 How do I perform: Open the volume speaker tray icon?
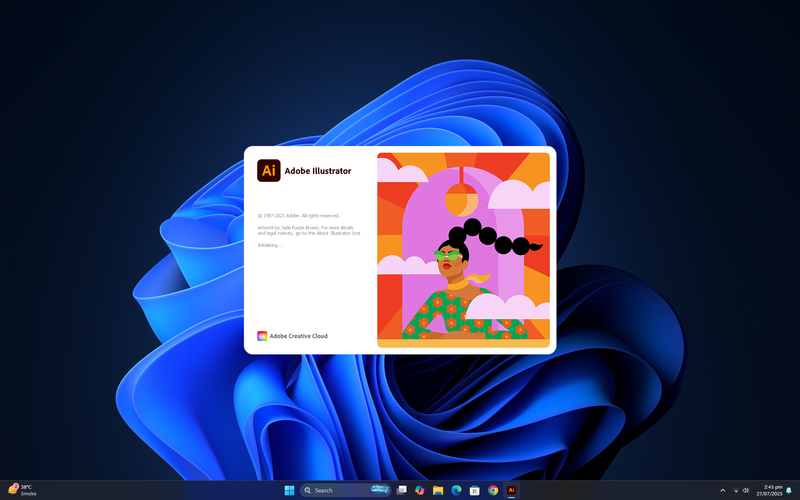[x=745, y=490]
